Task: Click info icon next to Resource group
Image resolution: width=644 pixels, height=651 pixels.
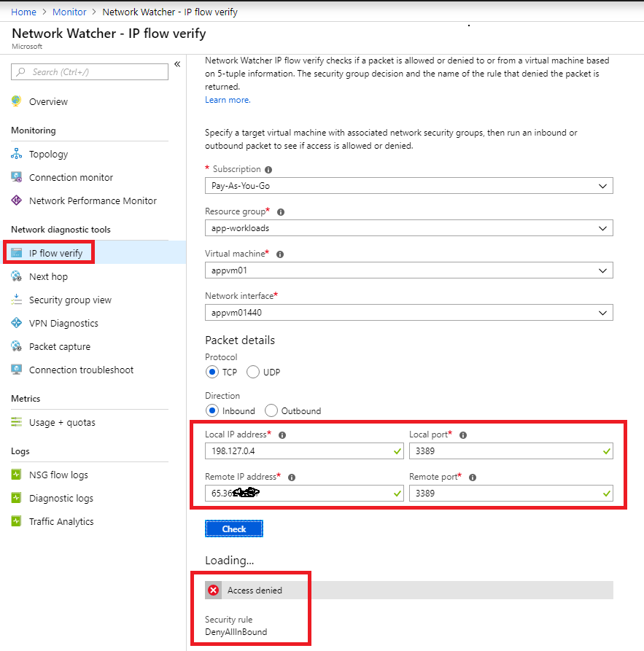Action: click(281, 212)
